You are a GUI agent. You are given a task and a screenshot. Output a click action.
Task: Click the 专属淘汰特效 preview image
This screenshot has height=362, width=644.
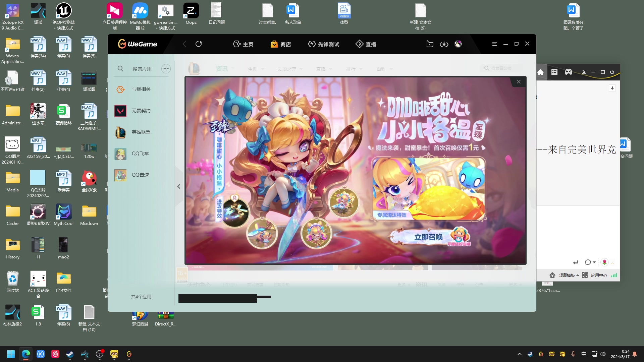(x=429, y=189)
